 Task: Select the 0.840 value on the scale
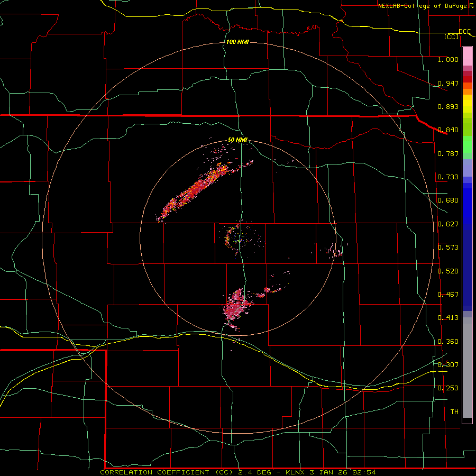pos(448,130)
